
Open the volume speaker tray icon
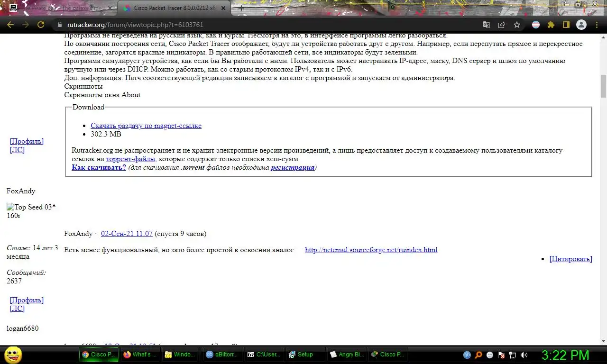click(524, 355)
